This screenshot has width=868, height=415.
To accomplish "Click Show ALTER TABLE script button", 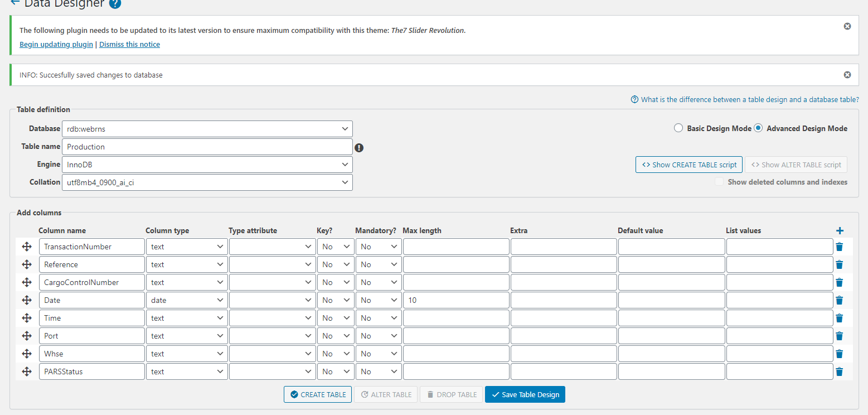I will pos(796,165).
